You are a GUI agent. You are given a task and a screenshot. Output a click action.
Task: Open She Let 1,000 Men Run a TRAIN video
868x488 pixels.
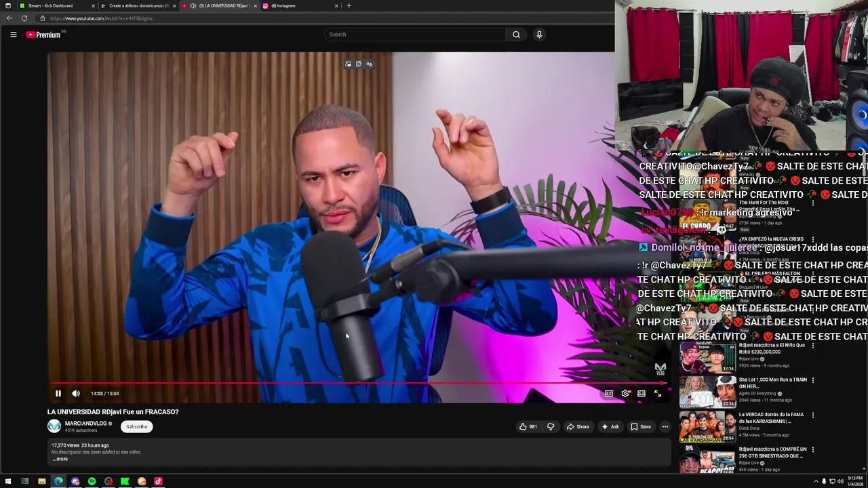pyautogui.click(x=772, y=383)
